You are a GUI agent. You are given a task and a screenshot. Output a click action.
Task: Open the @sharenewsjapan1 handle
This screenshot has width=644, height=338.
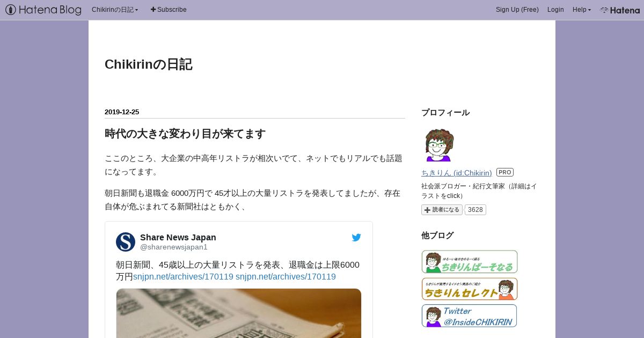[x=174, y=247]
